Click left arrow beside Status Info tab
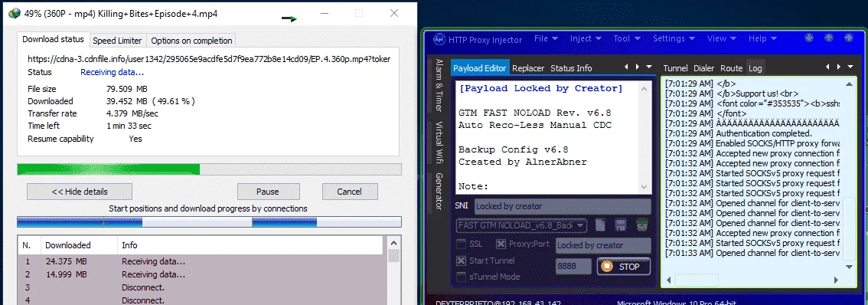This screenshot has height=305, width=868. [627, 67]
